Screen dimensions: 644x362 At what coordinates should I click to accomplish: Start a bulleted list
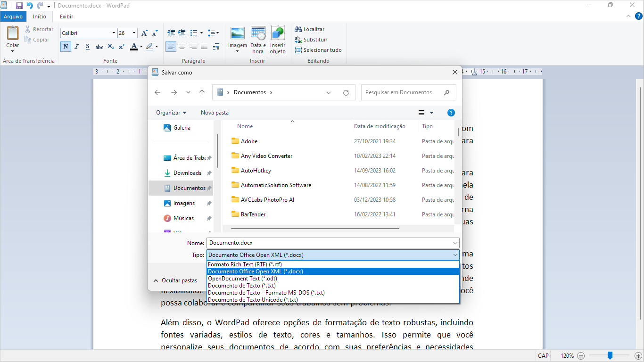click(193, 33)
